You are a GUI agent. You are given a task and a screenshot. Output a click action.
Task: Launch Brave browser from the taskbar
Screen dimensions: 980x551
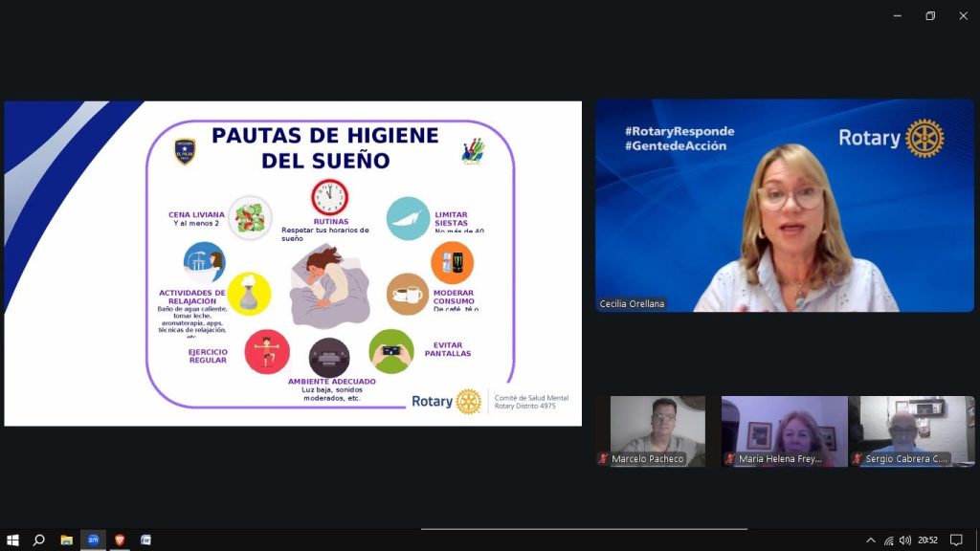pos(120,540)
